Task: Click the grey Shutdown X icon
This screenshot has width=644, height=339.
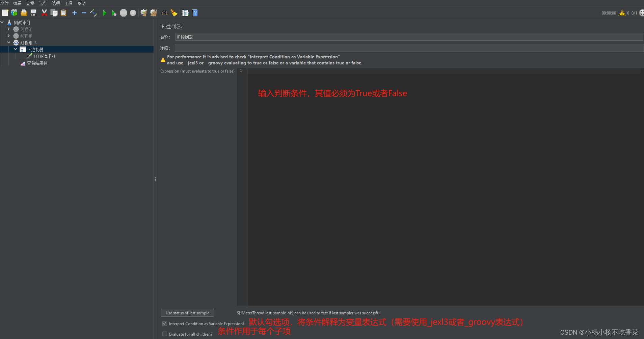Action: point(133,13)
